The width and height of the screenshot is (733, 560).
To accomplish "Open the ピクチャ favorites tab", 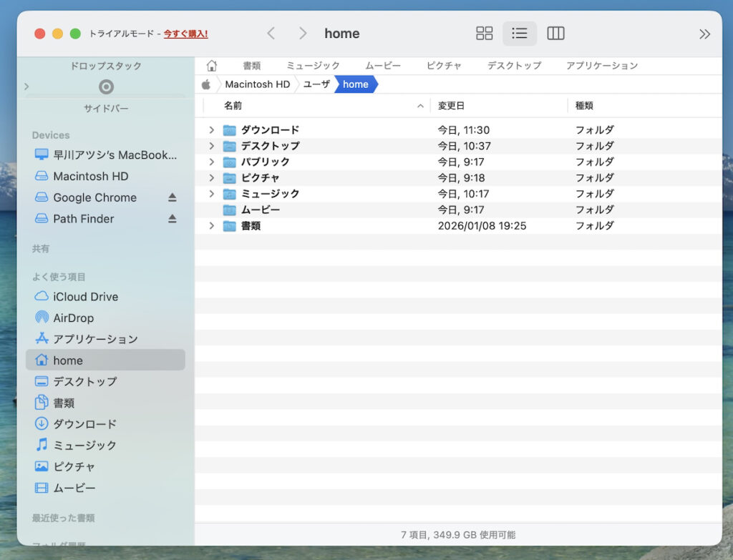I will click(444, 66).
